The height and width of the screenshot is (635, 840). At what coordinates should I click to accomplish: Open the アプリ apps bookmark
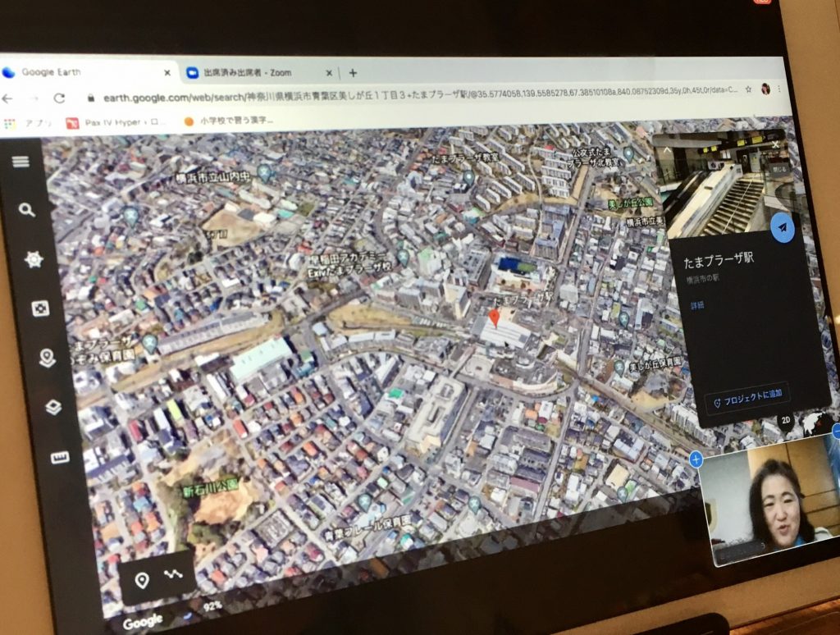(27, 123)
